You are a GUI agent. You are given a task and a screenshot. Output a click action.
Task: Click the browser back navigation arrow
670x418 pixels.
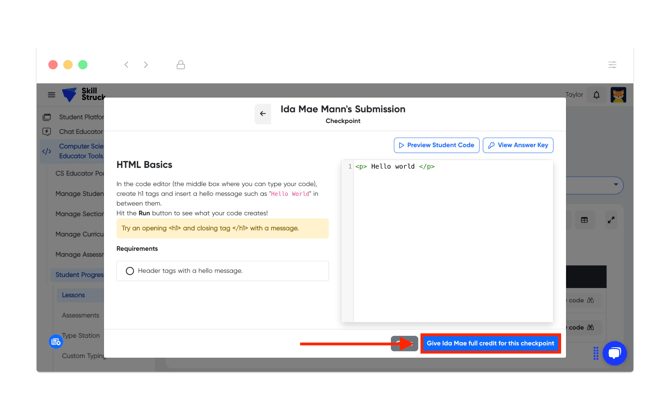pos(126,65)
